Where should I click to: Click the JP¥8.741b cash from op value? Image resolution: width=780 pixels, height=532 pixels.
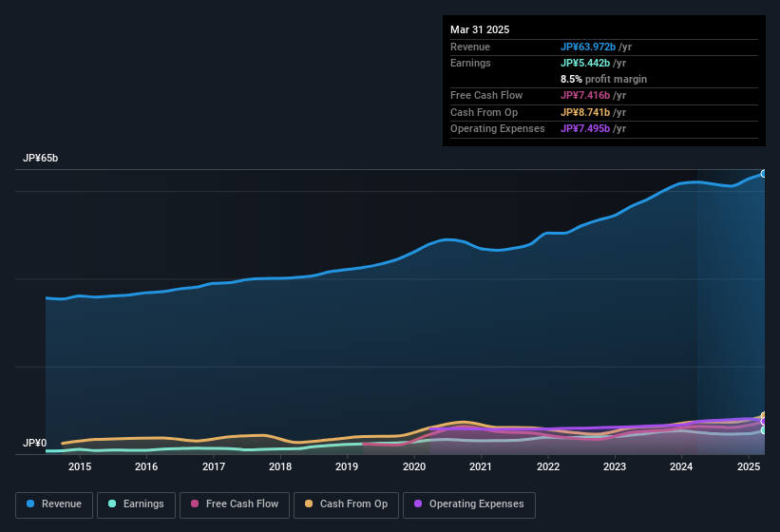point(585,112)
